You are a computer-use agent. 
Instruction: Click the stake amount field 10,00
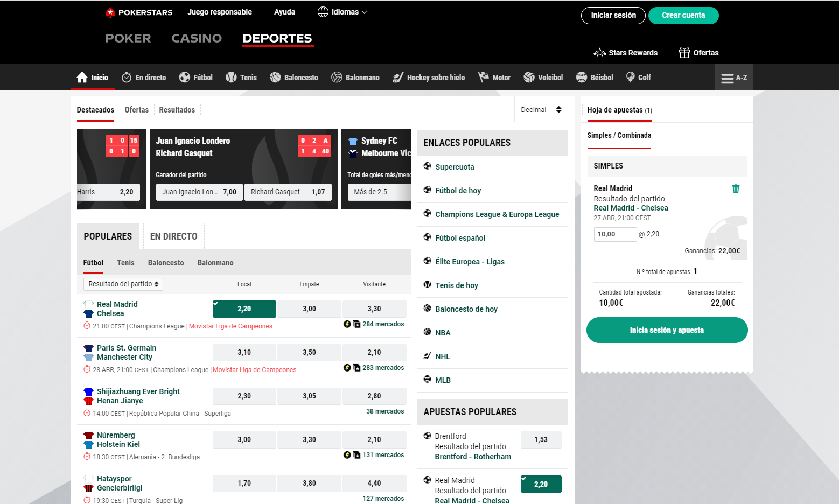(x=616, y=234)
